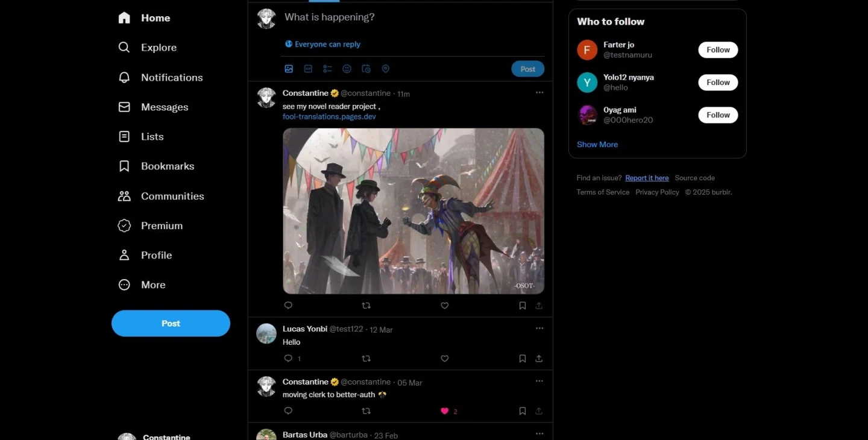Unlike the better-auth post with pink heart
The image size is (868, 440).
click(445, 411)
